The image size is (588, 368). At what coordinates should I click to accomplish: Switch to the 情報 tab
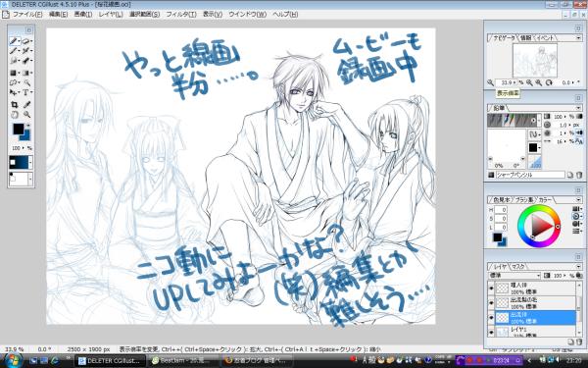pos(526,37)
